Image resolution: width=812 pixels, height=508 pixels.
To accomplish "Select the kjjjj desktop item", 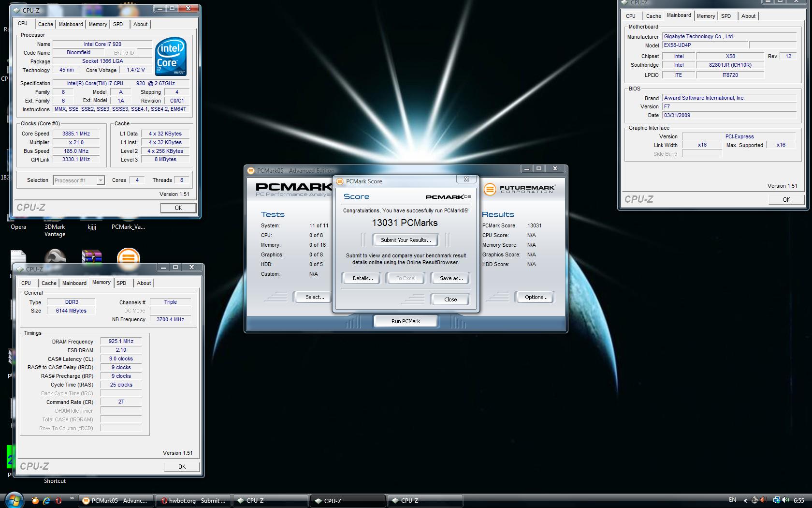I will pyautogui.click(x=92, y=226).
